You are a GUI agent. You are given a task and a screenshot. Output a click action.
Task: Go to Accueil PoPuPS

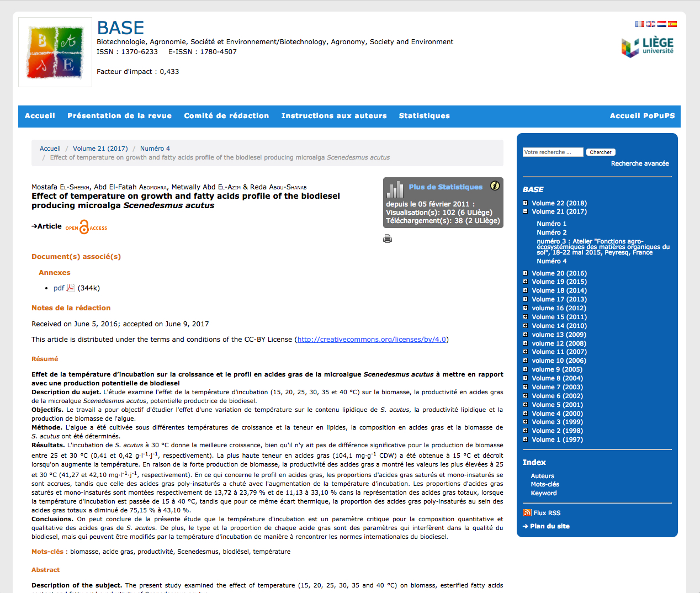tap(642, 116)
